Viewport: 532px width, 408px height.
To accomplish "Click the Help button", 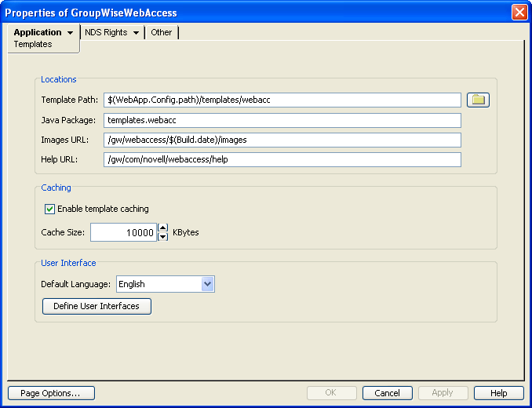I will [499, 393].
